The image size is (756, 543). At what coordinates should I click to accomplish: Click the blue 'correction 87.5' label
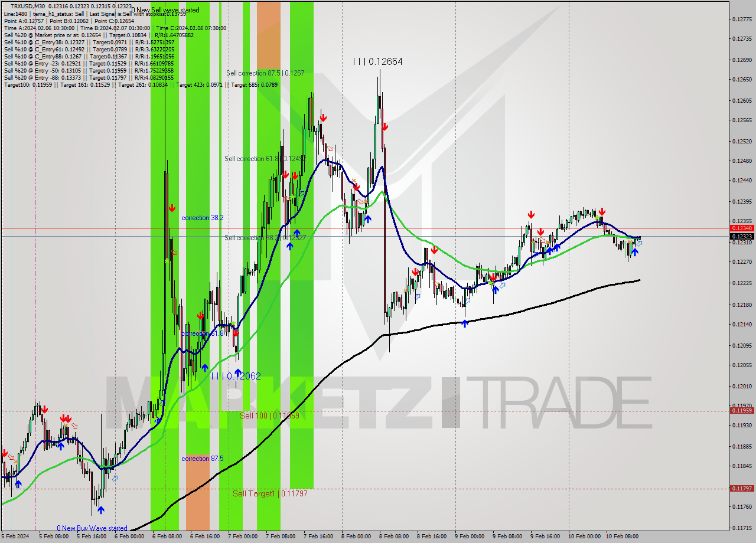click(202, 459)
